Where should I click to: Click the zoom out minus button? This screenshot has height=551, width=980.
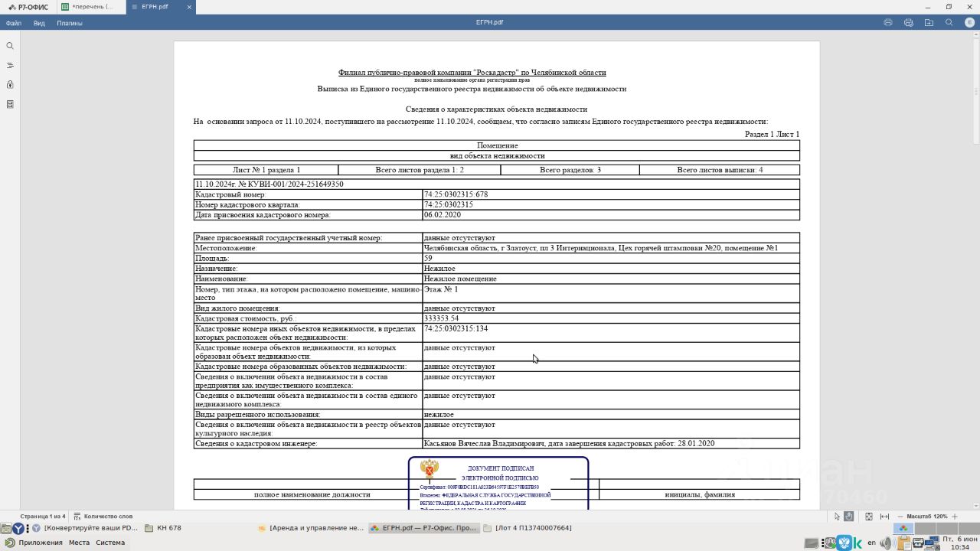click(900, 517)
